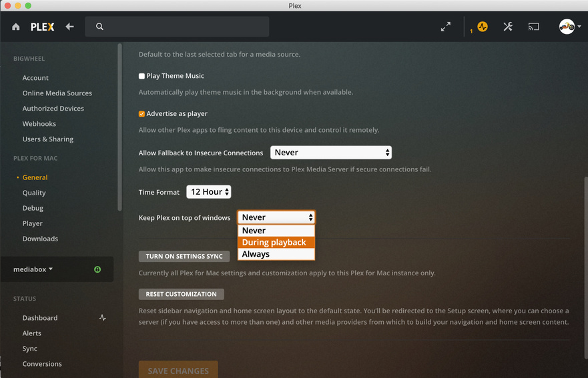Click Reset Customization button
The height and width of the screenshot is (378, 588).
(181, 294)
